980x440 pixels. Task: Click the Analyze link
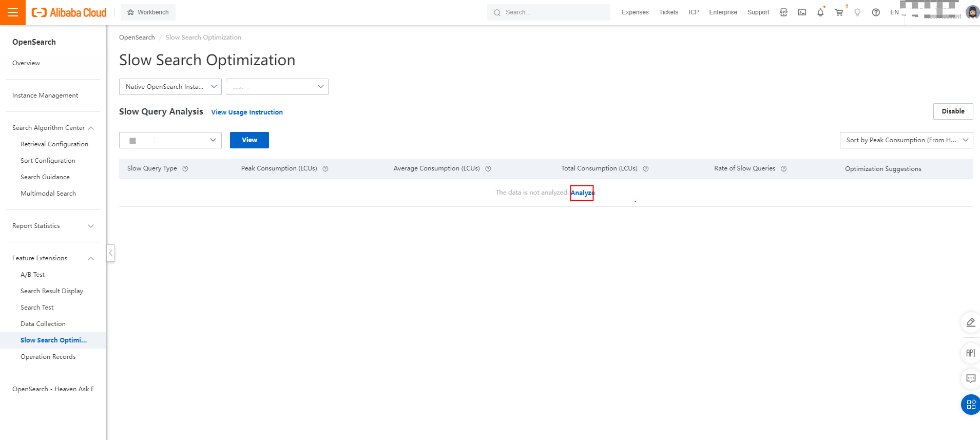[x=582, y=193]
